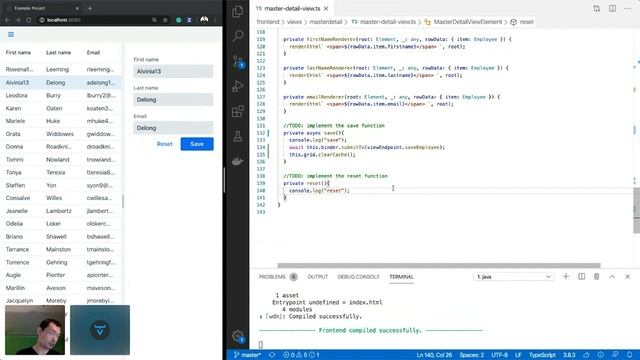This screenshot has height=360, width=640.
Task: Click the browser address bar 'localhost'
Action: pyautogui.click(x=63, y=20)
